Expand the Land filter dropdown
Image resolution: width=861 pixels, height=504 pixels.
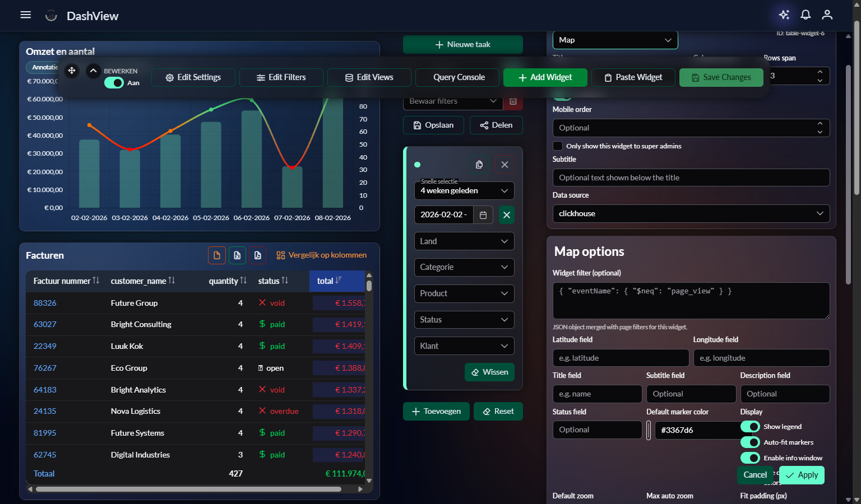tap(464, 241)
